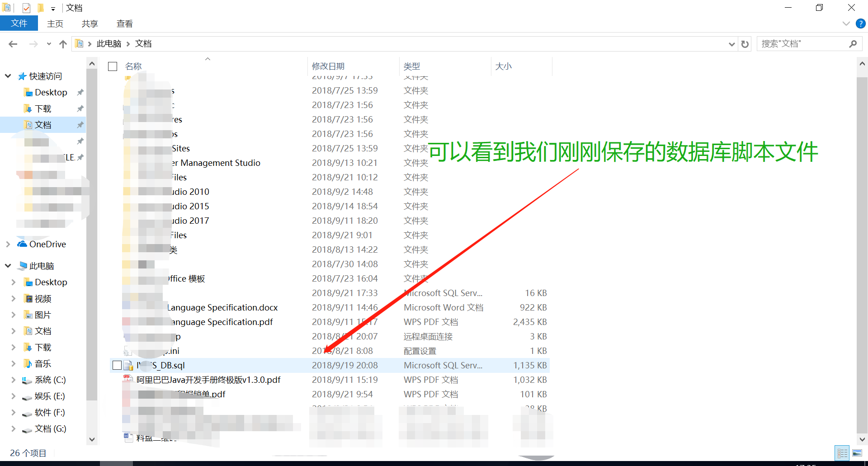Click the Back navigation arrow
868x466 pixels.
(x=13, y=44)
